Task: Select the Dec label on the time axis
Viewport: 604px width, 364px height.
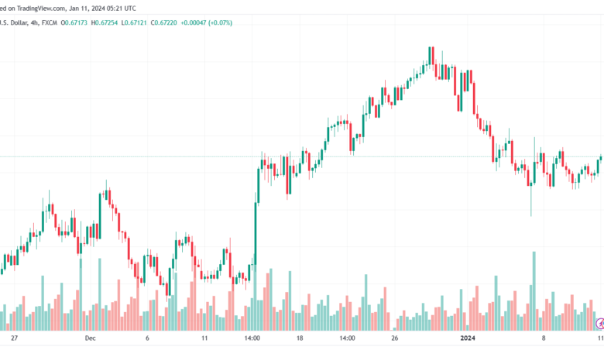Action: pyautogui.click(x=91, y=338)
